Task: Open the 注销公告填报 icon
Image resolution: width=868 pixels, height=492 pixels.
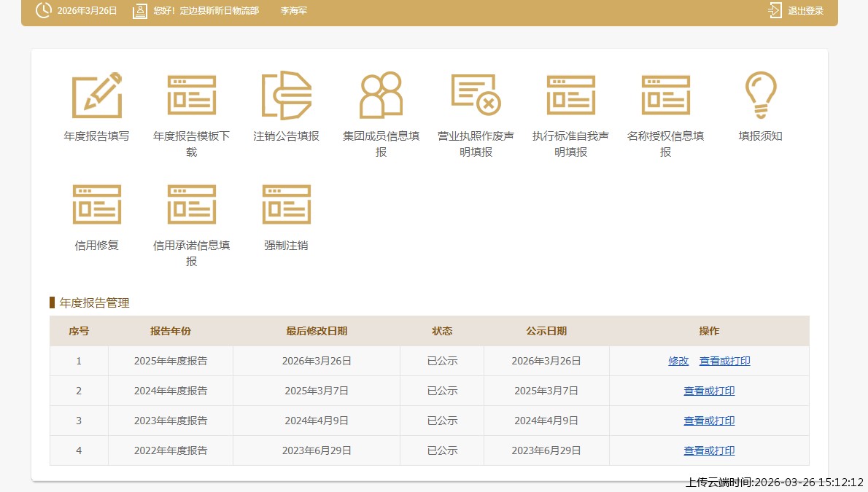Action: [x=286, y=95]
